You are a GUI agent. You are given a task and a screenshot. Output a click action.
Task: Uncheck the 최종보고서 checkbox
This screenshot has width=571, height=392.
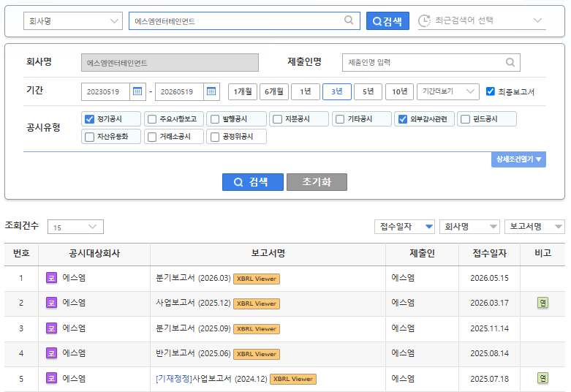[490, 91]
